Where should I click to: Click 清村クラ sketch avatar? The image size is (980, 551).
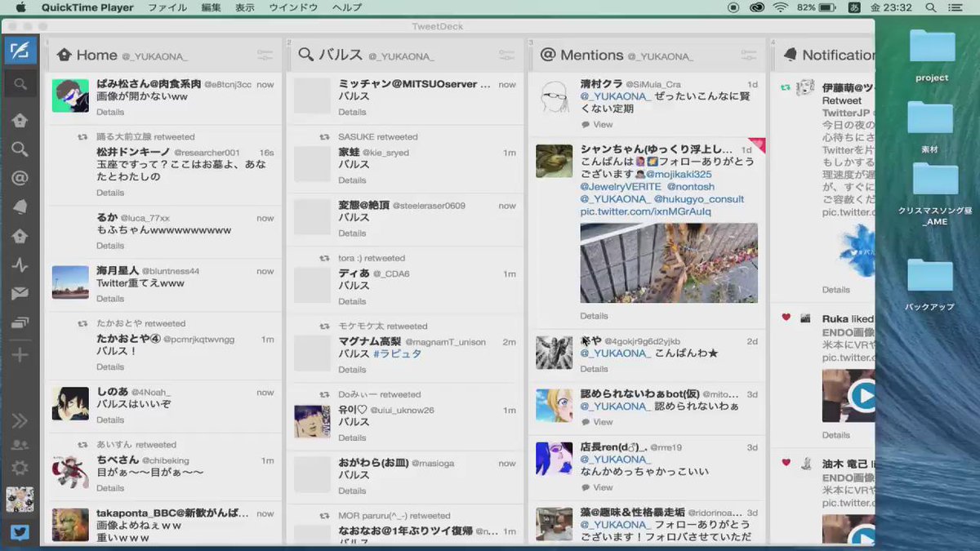(554, 96)
